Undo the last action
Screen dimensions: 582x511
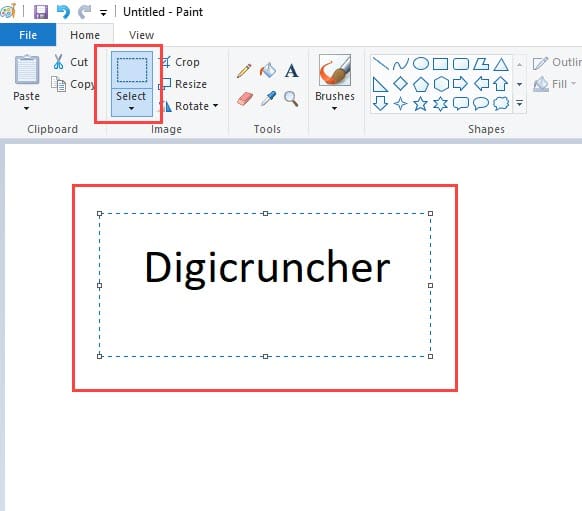63,12
